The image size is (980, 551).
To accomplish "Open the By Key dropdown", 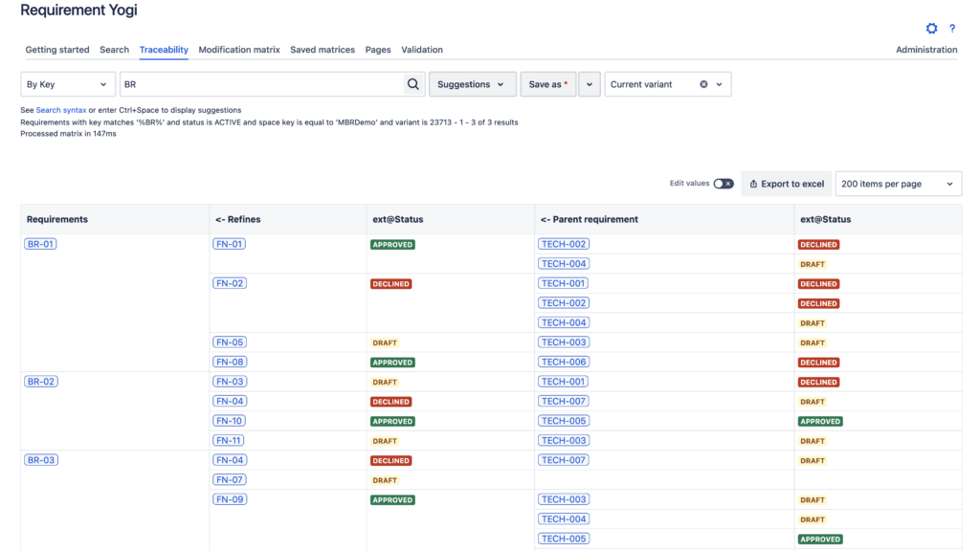I will [68, 84].
